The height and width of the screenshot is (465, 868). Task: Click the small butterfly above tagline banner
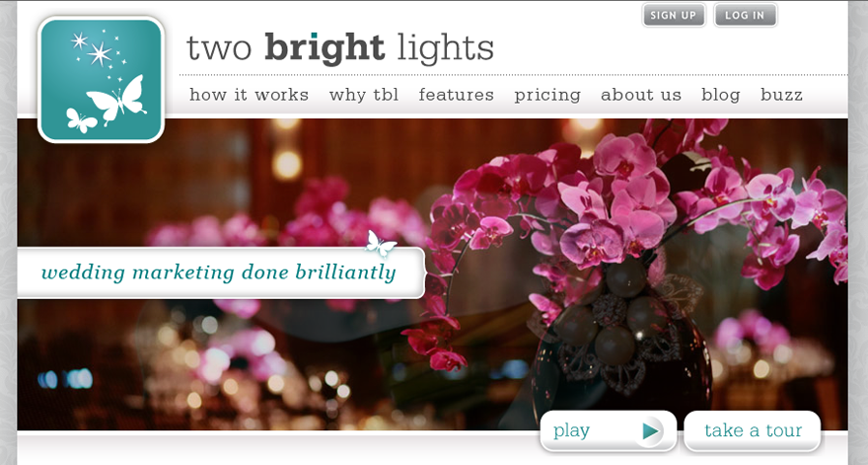click(x=381, y=244)
